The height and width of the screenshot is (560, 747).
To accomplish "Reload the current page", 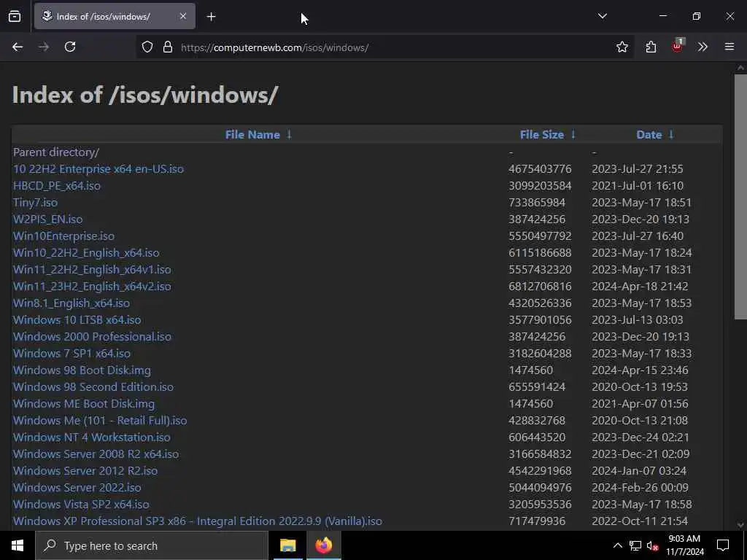I will coord(70,47).
